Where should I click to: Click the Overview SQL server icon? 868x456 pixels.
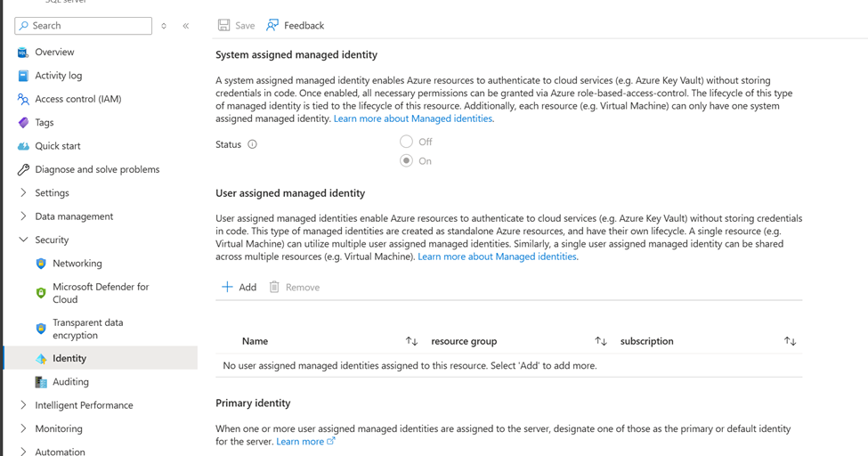pos(22,52)
